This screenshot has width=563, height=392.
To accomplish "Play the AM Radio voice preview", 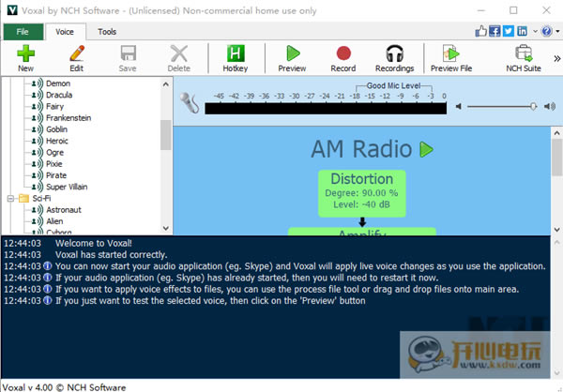I will click(427, 149).
